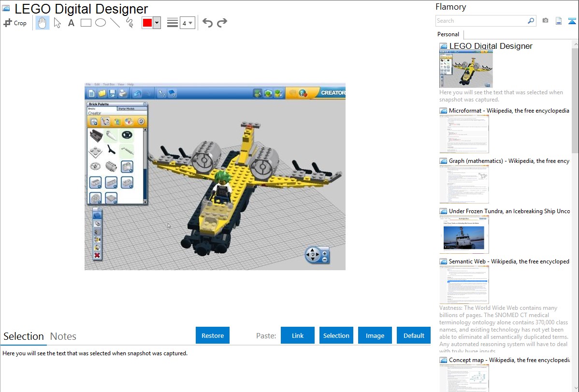Select the Crop tool
Image resolution: width=579 pixels, height=392 pixels.
[15, 23]
